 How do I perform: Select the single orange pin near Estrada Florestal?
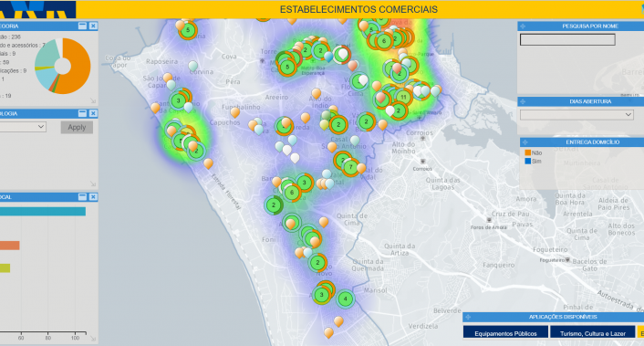click(208, 163)
